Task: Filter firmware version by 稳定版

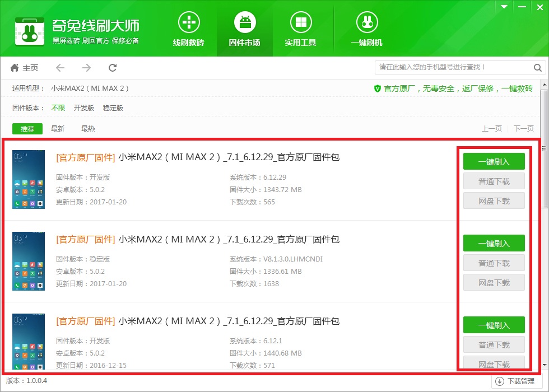Action: click(113, 108)
